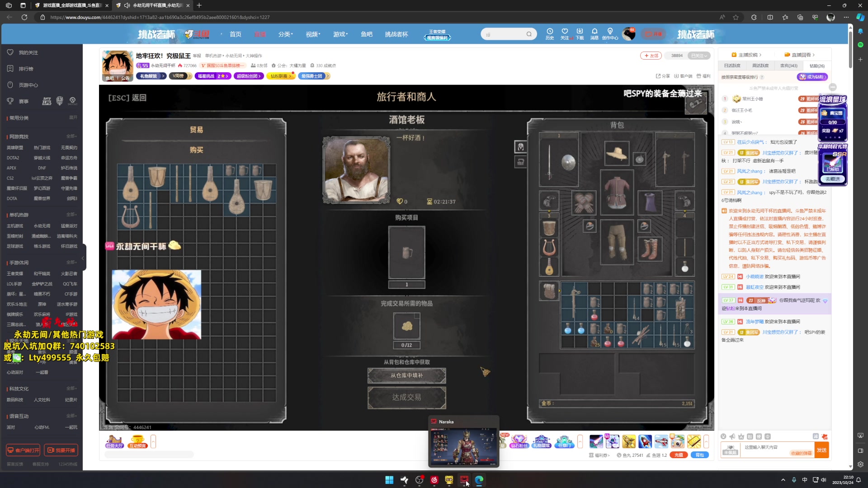Open 我的关注 in left sidebar

pyautogui.click(x=28, y=52)
